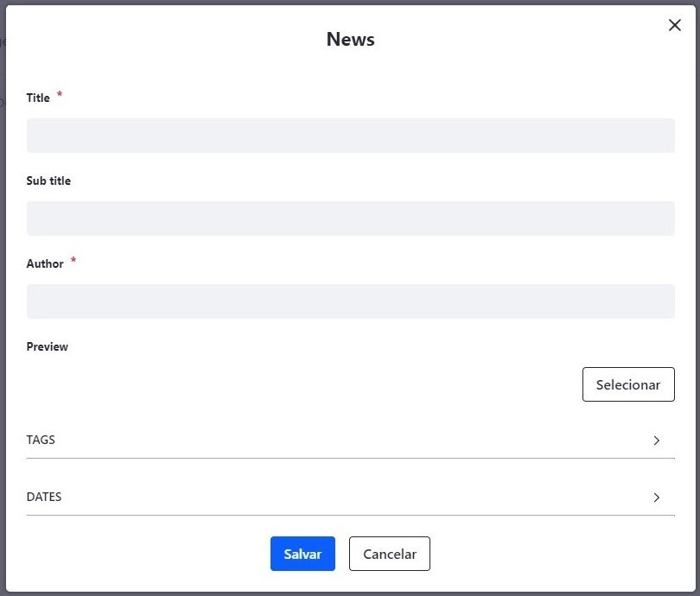Expand TAGS using its chevron arrow

click(656, 441)
